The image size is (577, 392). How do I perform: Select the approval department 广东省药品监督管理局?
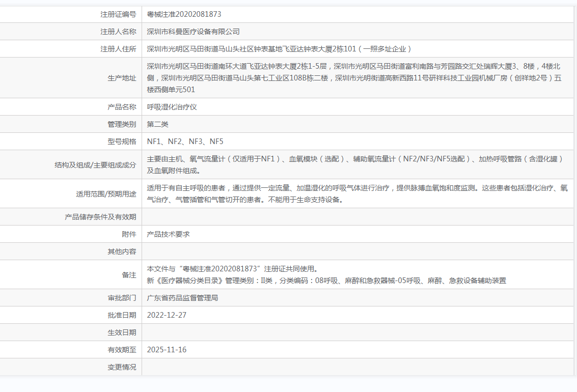(x=182, y=298)
